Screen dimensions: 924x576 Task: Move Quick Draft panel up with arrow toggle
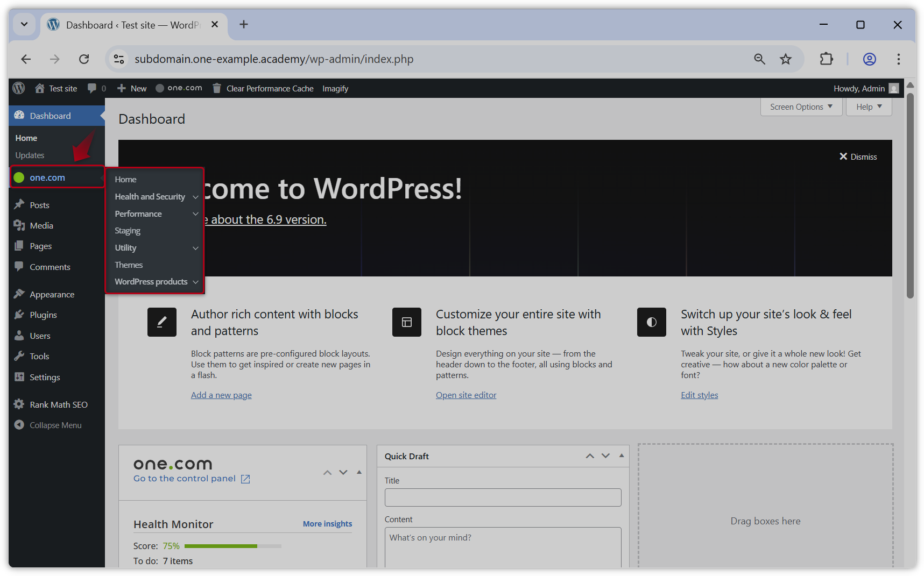click(589, 456)
